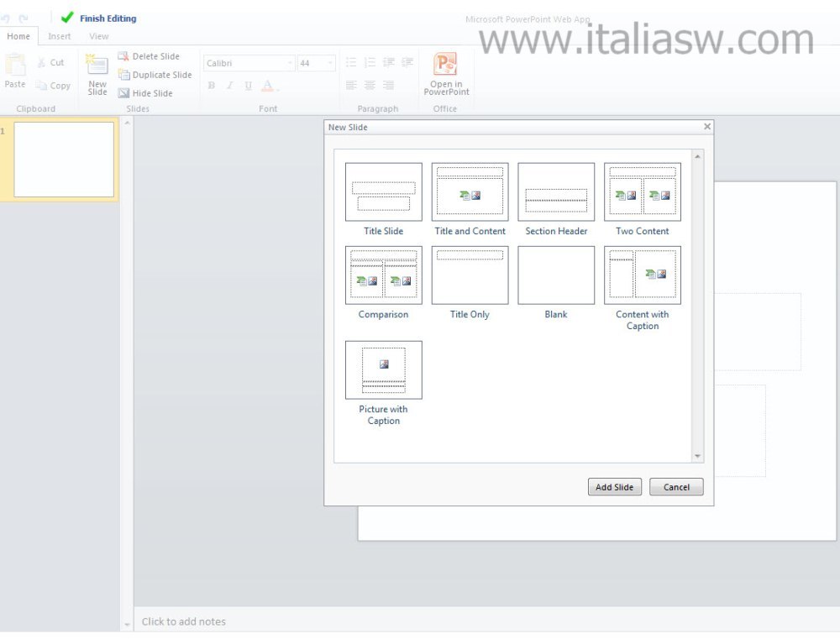This screenshot has width=840, height=639.
Task: Close the New Slide dialog
Action: coord(707,127)
